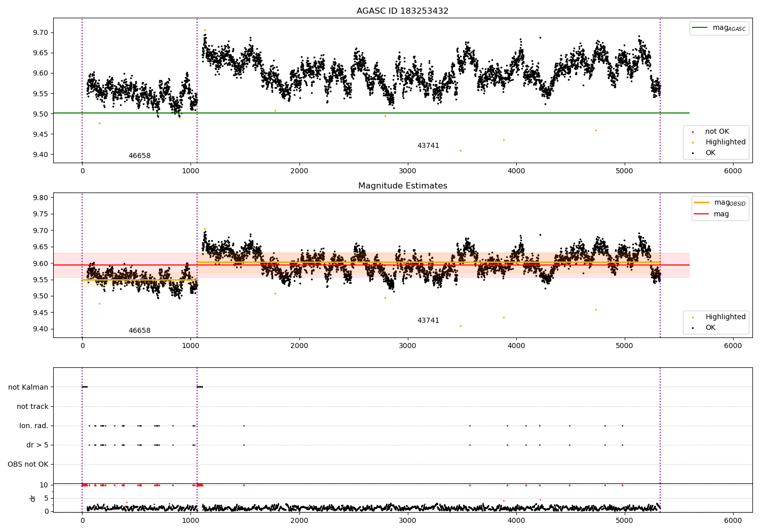Click the green mag AGASC line in top plot
Image resolution: width=760 pixels, height=532 pixels.
coord(371,113)
